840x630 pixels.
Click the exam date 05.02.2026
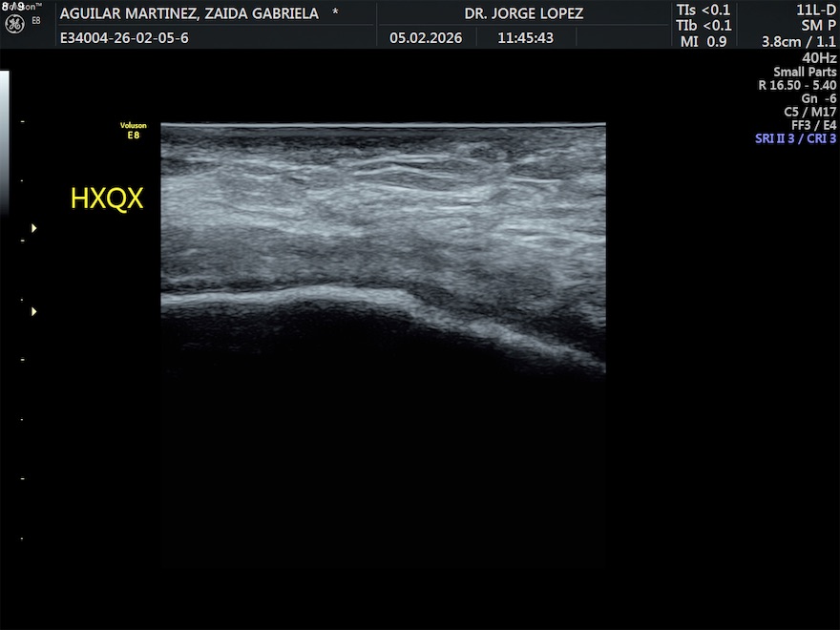point(426,38)
